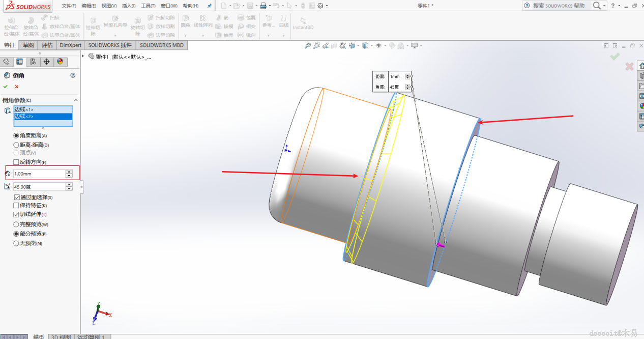Check the 保持特征 option
The height and width of the screenshot is (339, 644).
pyautogui.click(x=16, y=206)
